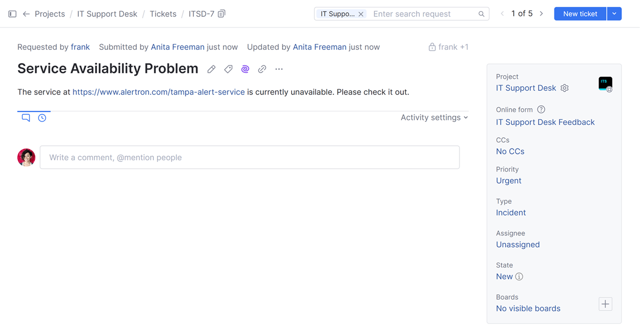Viewport: 644px width, 333px height.
Task: Open the alertron tampa-alert-service link
Action: 159,92
